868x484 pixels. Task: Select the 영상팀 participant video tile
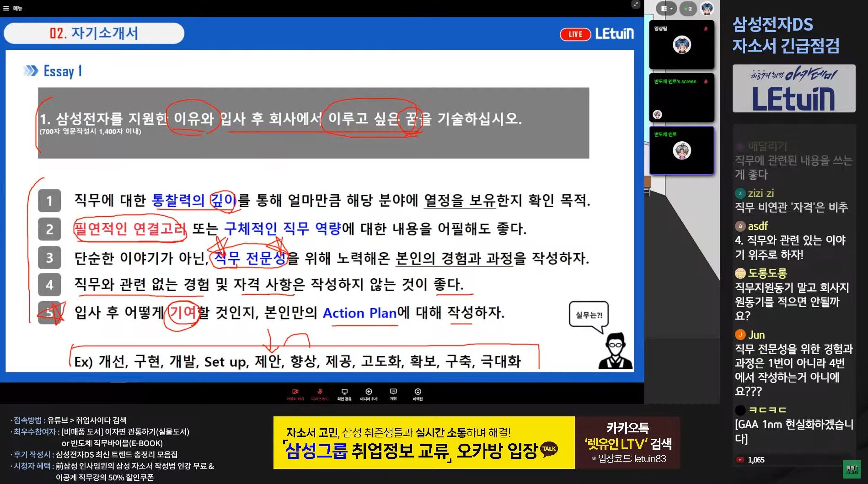point(681,45)
